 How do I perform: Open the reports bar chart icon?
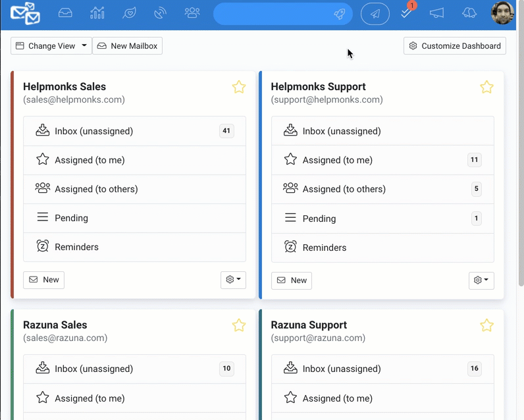coord(97,13)
